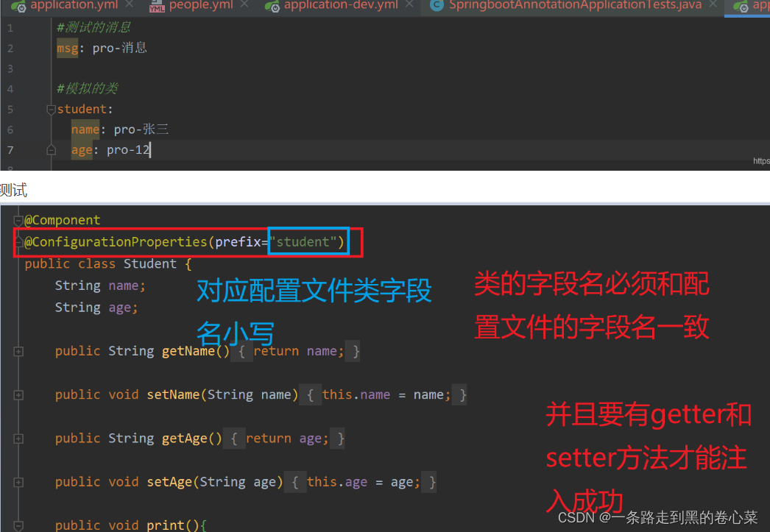Click line number 7 in the gutter
Screen dimensions: 770x532
click(x=9, y=149)
